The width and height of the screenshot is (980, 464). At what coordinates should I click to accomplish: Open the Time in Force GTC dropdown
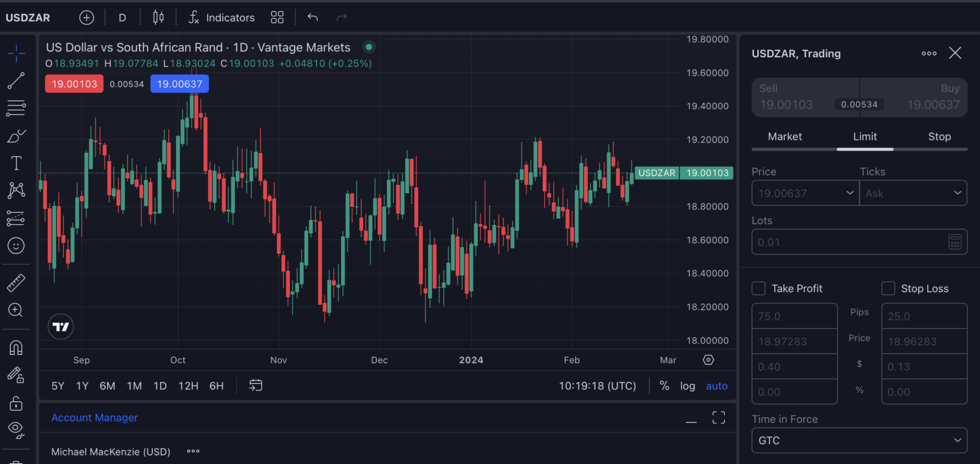(x=859, y=440)
